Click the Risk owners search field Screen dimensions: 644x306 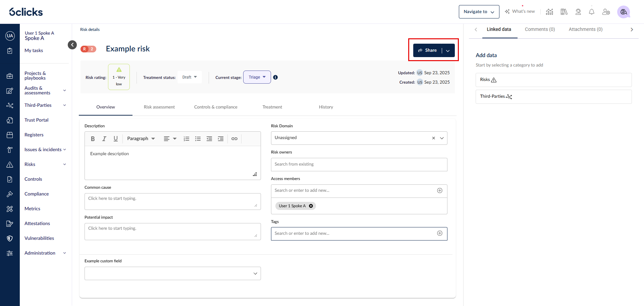point(359,165)
